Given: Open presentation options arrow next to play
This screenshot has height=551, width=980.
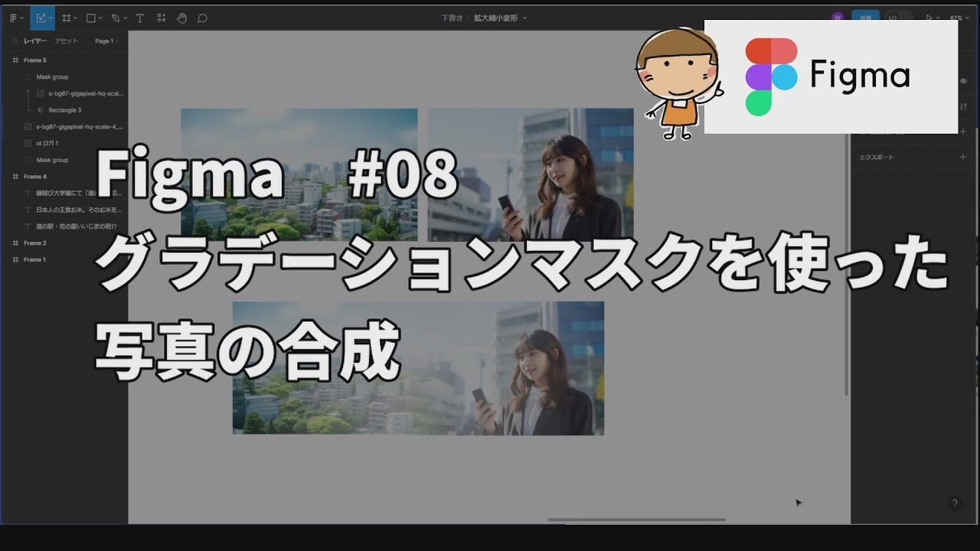Looking at the screenshot, I should point(939,18).
